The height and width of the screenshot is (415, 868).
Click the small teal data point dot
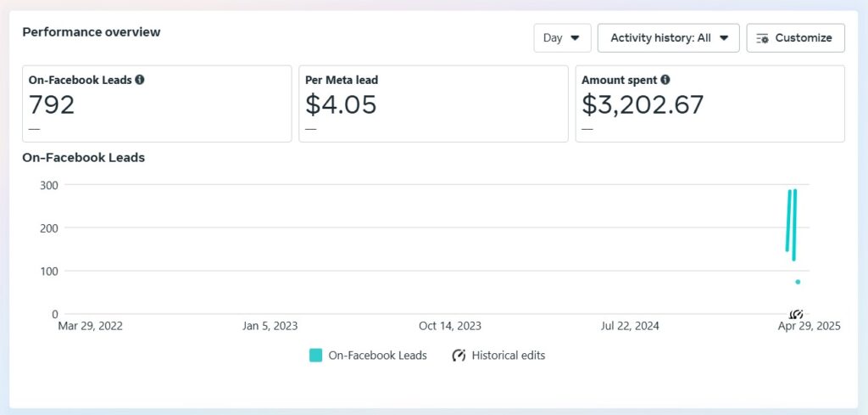(x=798, y=282)
